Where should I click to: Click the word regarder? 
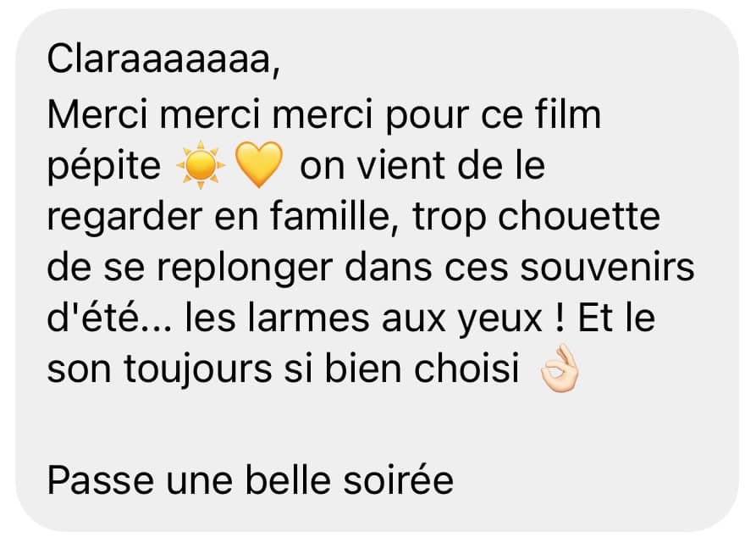click(124, 218)
